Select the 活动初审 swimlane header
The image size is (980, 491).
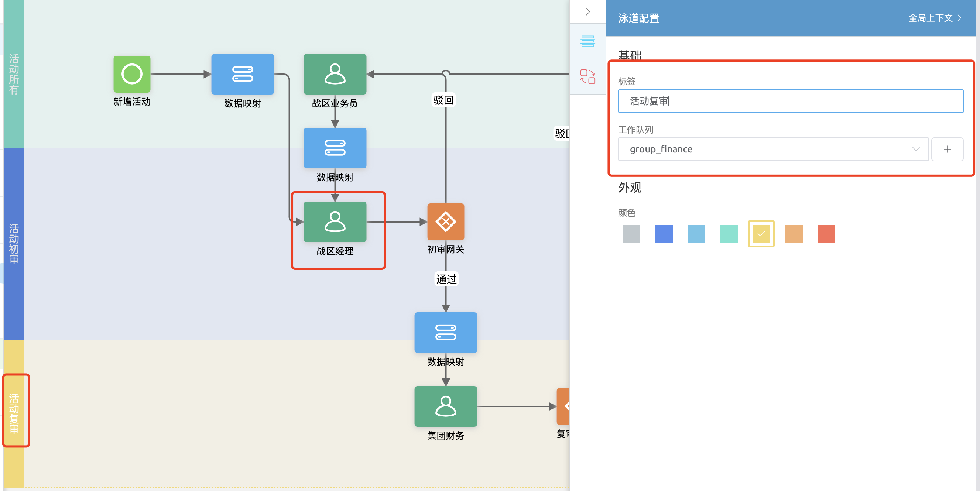[x=14, y=243]
